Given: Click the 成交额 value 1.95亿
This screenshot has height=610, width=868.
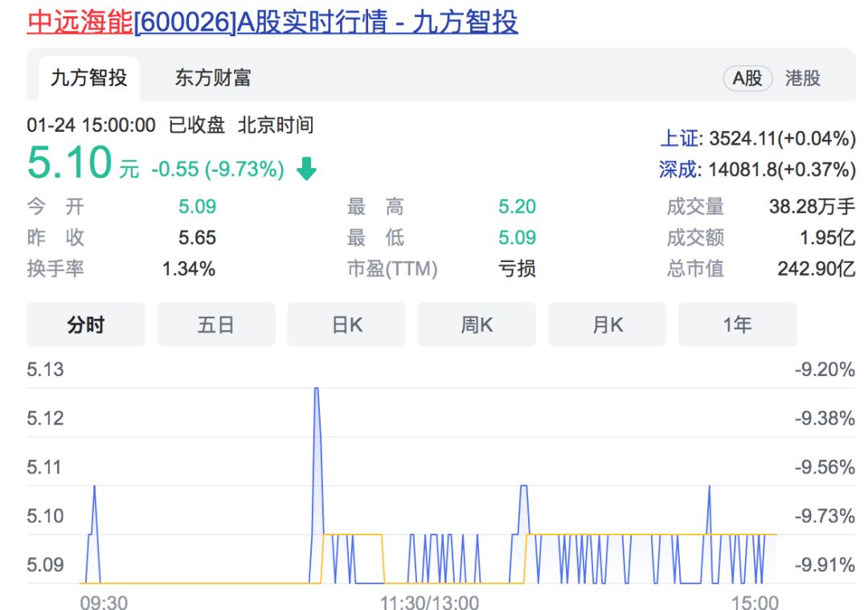Looking at the screenshot, I should (828, 238).
